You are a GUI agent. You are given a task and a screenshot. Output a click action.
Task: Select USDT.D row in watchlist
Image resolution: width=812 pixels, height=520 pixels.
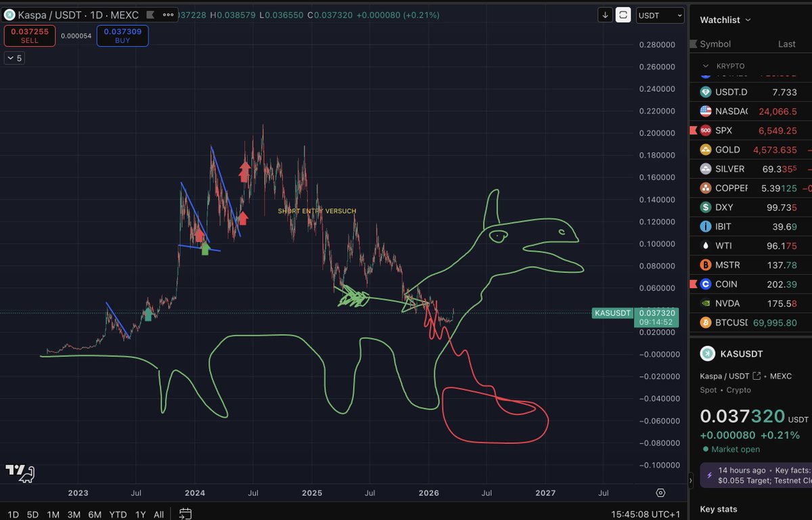750,92
